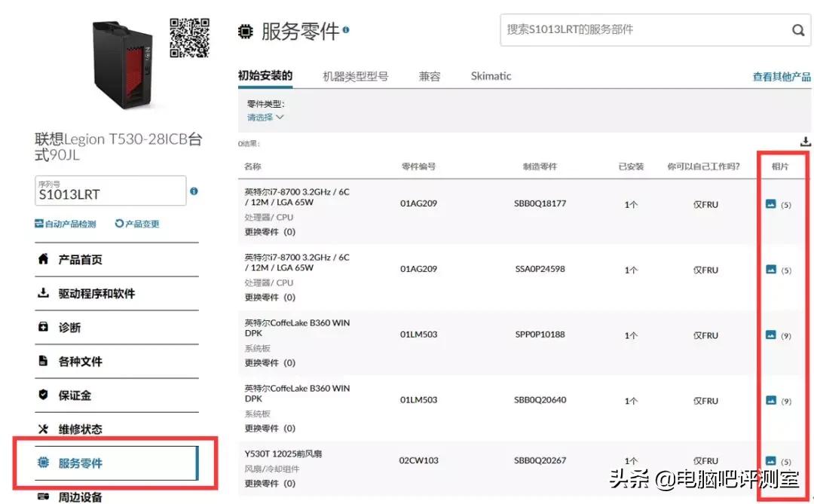Click the 查看其他产品 link
Viewport: 814px width, 504px height.
tap(782, 76)
